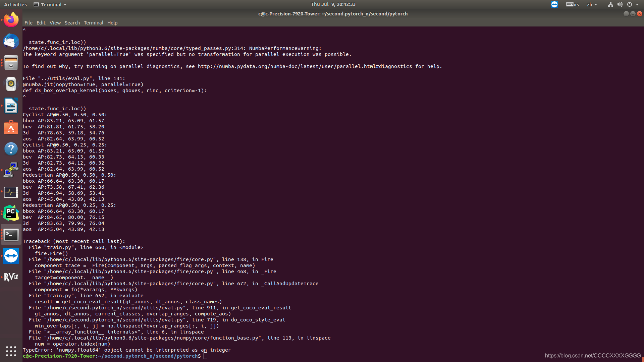Click '3d AP:78.63, 59.18, 54.76' row
This screenshot has width=644, height=362.
63,133
